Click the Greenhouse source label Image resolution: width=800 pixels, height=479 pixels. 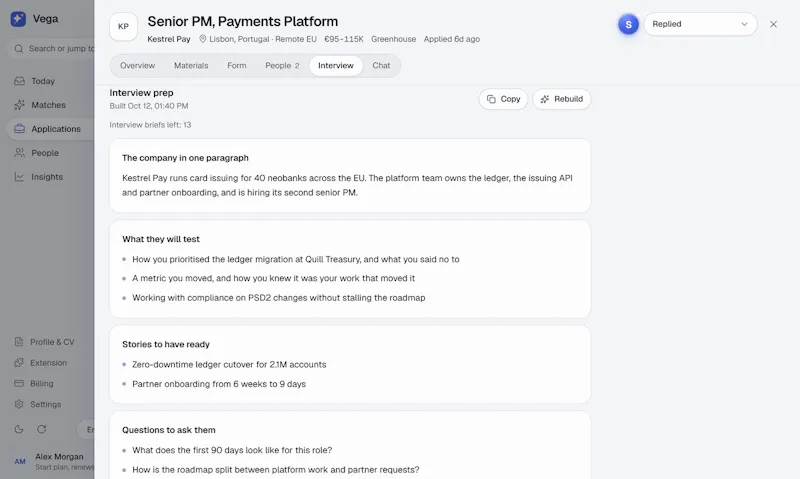pyautogui.click(x=393, y=39)
